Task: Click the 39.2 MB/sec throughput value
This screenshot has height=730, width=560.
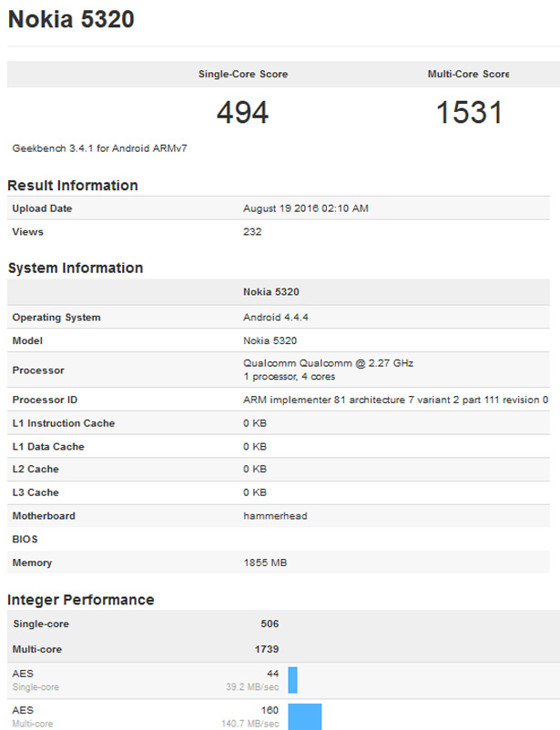Action: point(252,687)
